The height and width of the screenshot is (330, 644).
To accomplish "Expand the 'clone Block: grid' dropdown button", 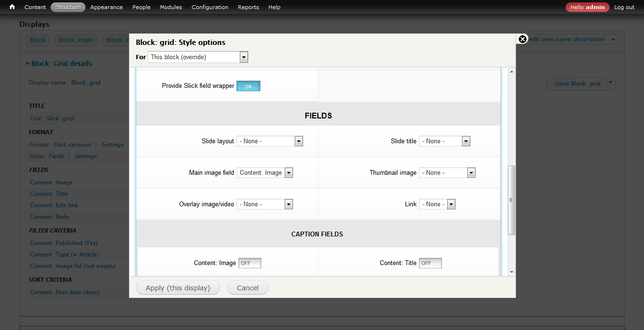I will tap(611, 83).
